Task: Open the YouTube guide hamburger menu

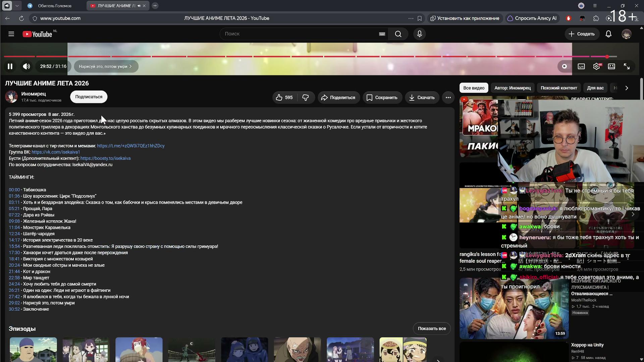Action: coord(11,34)
